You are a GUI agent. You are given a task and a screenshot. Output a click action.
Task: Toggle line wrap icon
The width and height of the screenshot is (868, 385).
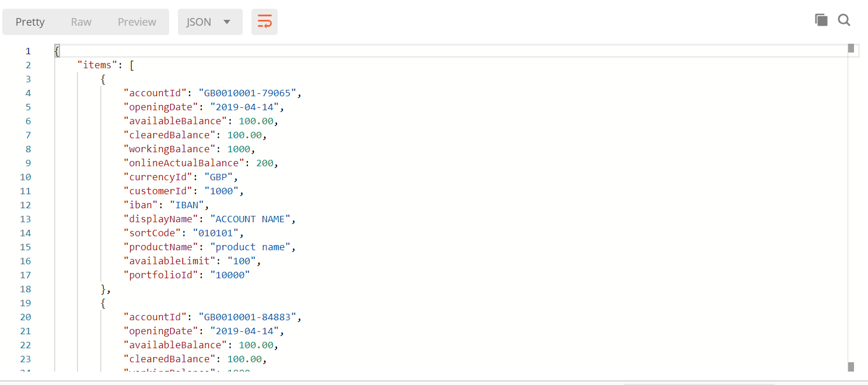point(264,22)
